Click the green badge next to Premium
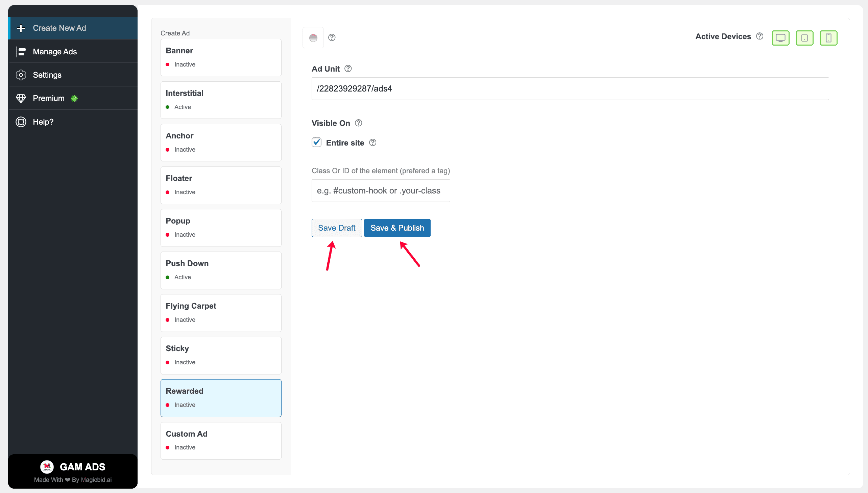This screenshot has width=868, height=493. (74, 99)
